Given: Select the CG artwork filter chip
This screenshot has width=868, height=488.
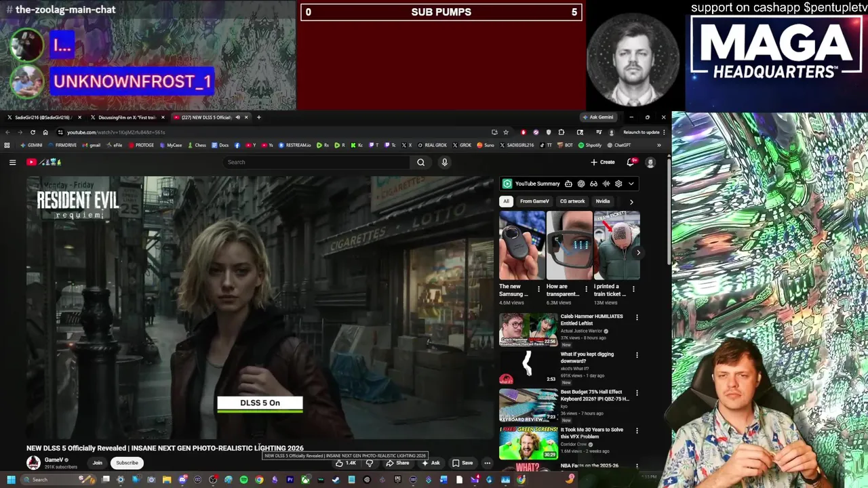Looking at the screenshot, I should [x=572, y=201].
